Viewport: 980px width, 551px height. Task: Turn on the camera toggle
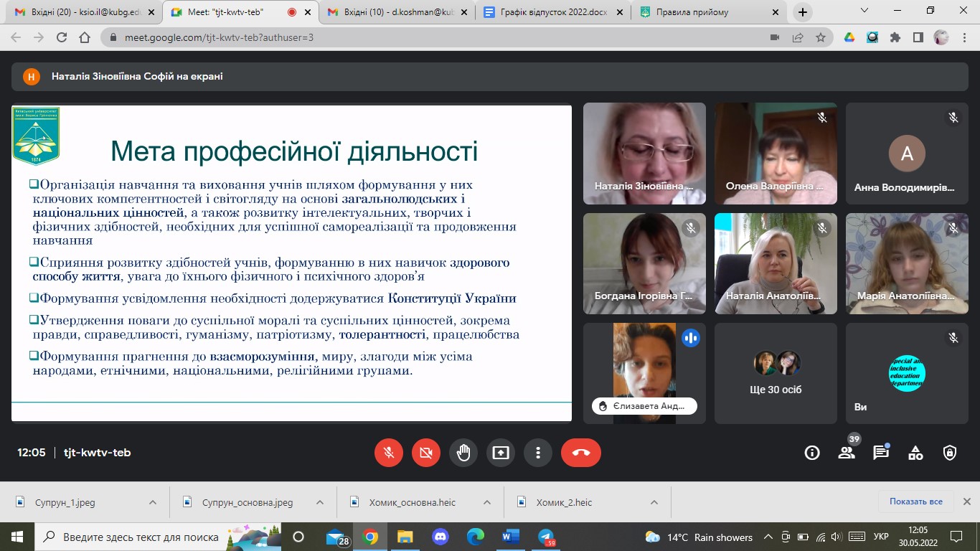[x=426, y=453]
